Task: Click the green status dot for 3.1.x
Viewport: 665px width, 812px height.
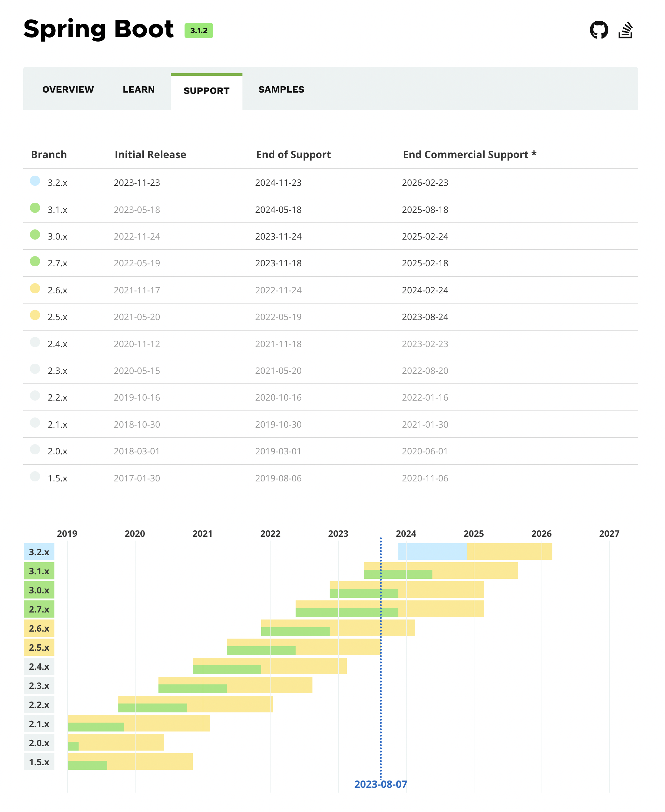Action: point(35,208)
